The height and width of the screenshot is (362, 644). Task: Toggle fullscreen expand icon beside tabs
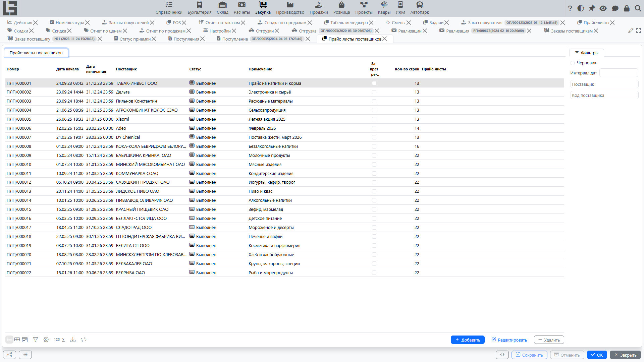click(x=639, y=31)
